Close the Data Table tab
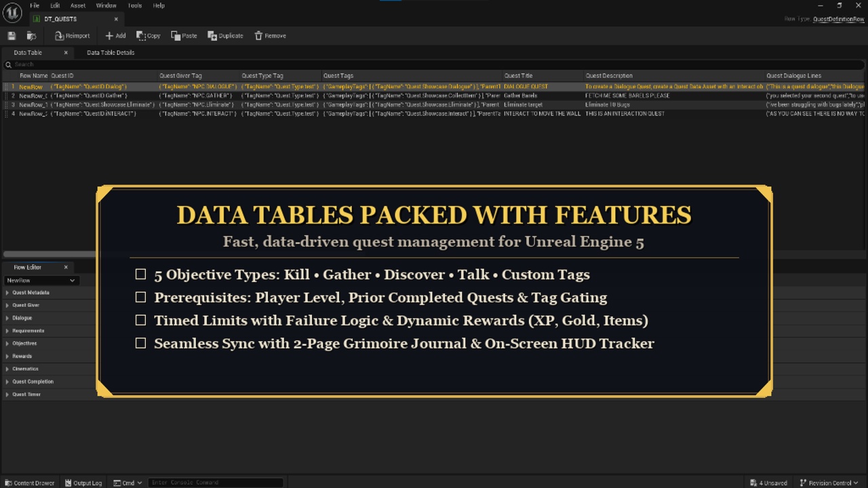This screenshot has height=488, width=868. (66, 52)
